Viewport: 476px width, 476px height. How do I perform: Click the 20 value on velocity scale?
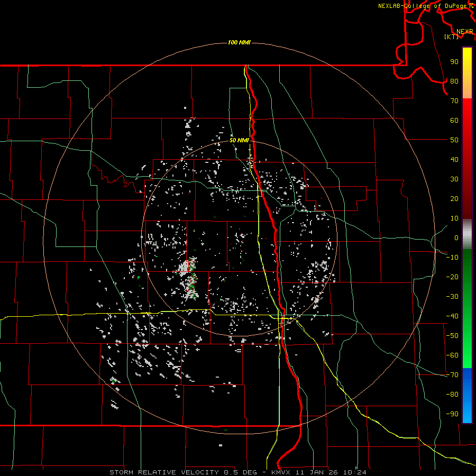pyautogui.click(x=454, y=199)
